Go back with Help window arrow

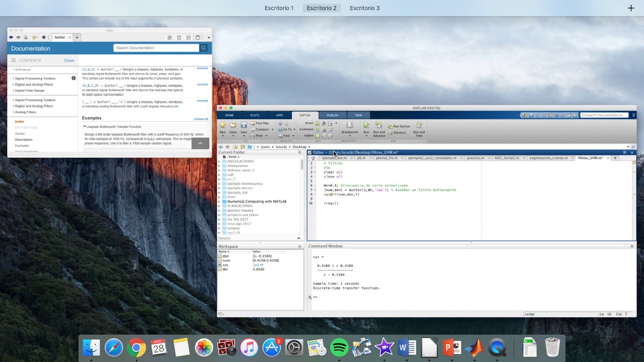point(11,37)
